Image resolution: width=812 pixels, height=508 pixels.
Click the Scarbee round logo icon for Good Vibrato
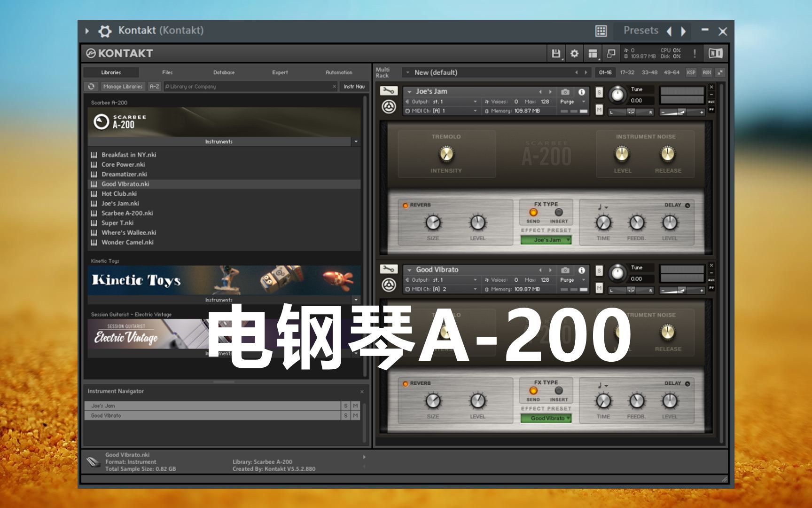(389, 285)
